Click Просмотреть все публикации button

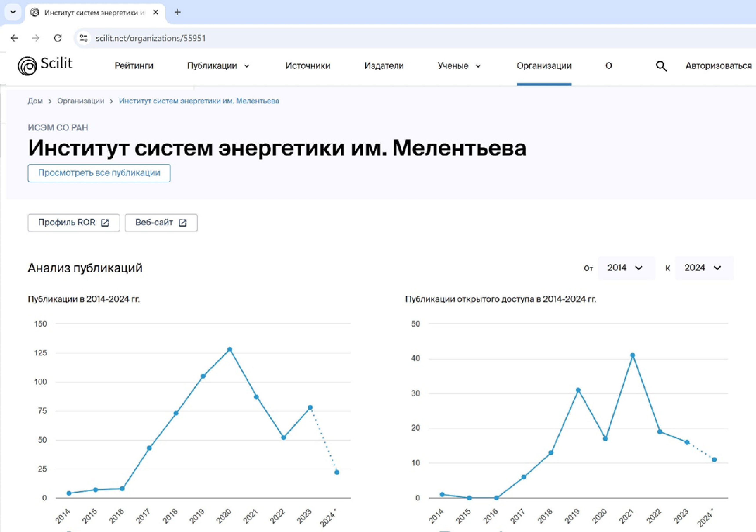click(x=99, y=173)
